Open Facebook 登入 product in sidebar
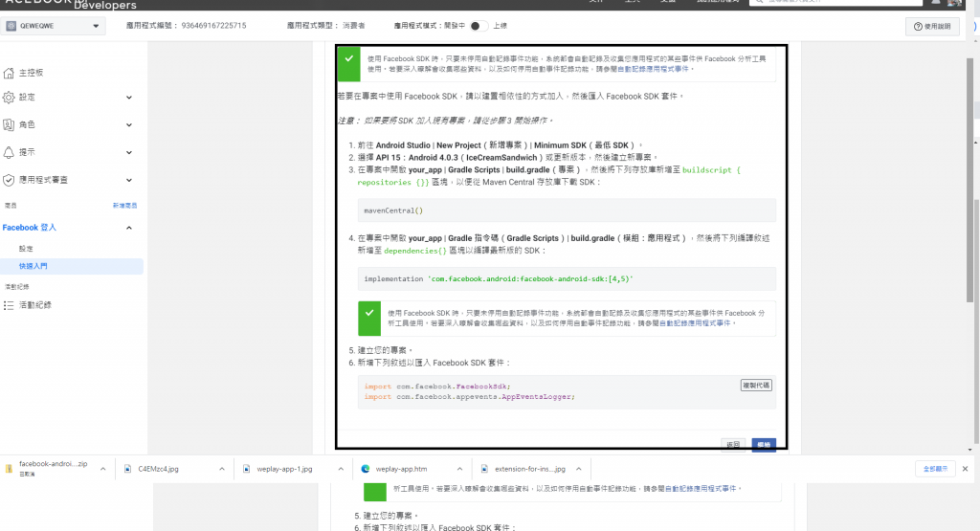The height and width of the screenshot is (531, 980). pos(30,228)
